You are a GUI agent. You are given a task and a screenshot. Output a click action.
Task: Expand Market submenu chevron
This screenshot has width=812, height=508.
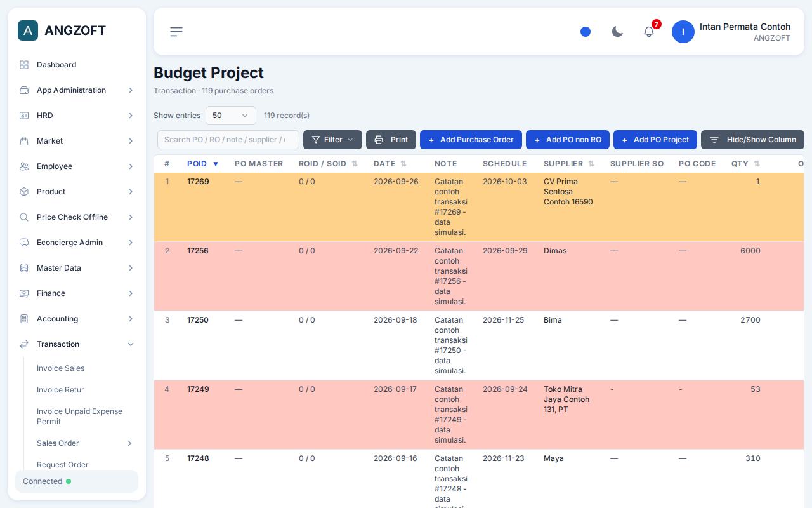click(x=131, y=141)
